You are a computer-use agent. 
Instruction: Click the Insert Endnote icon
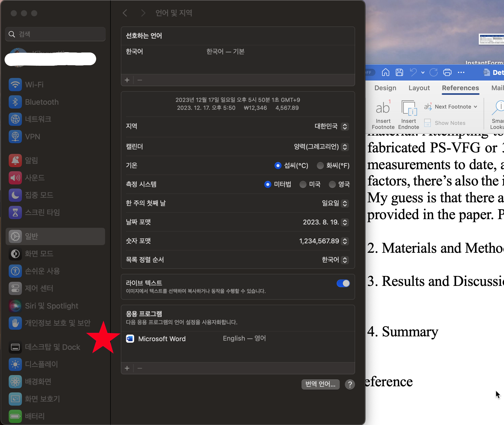pos(409,108)
